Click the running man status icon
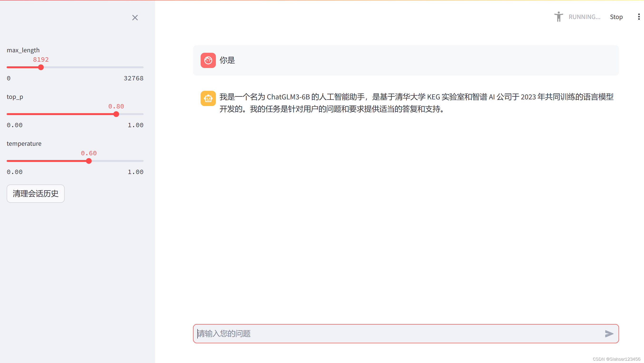 click(x=558, y=17)
